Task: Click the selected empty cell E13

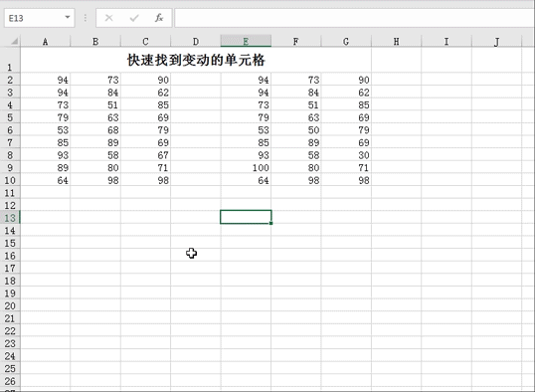Action: click(x=246, y=217)
